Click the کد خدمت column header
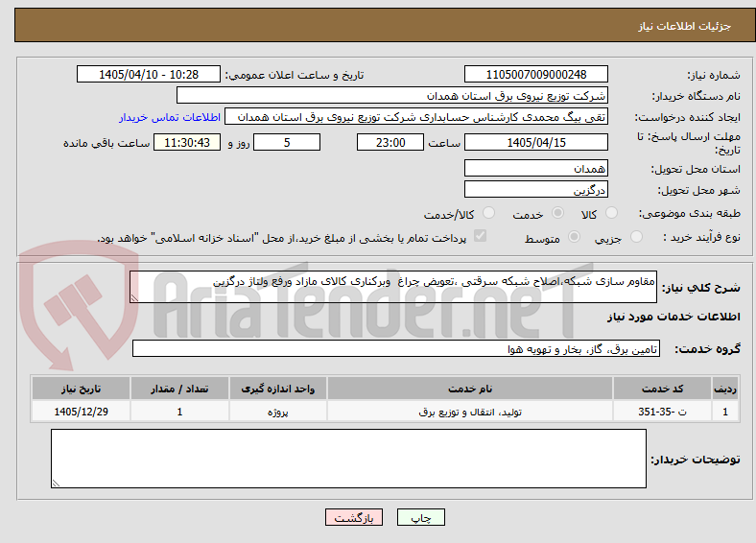 (663, 389)
